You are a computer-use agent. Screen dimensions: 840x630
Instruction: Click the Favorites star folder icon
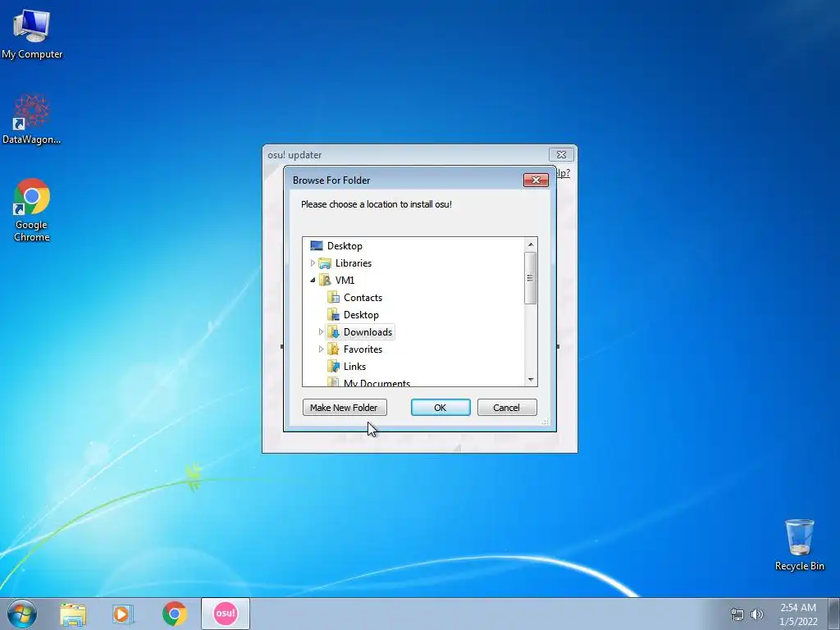333,349
